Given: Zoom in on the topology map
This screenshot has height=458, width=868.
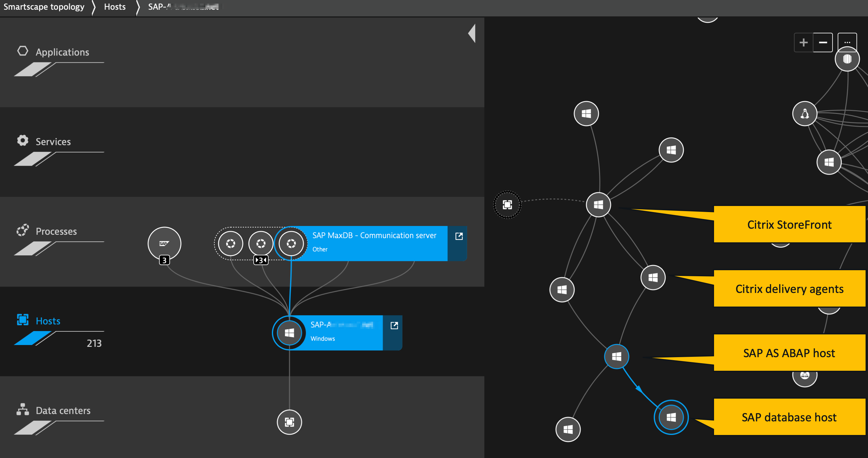Looking at the screenshot, I should point(803,42).
